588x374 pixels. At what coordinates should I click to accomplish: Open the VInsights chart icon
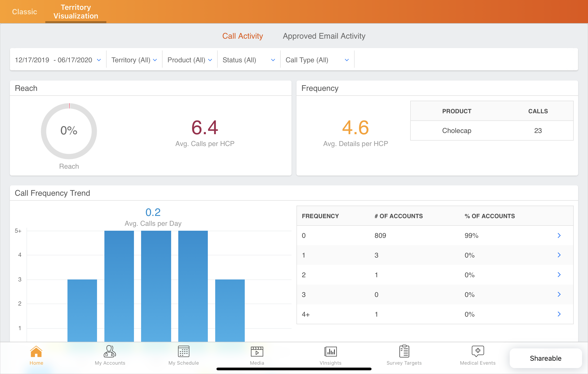[330, 352]
